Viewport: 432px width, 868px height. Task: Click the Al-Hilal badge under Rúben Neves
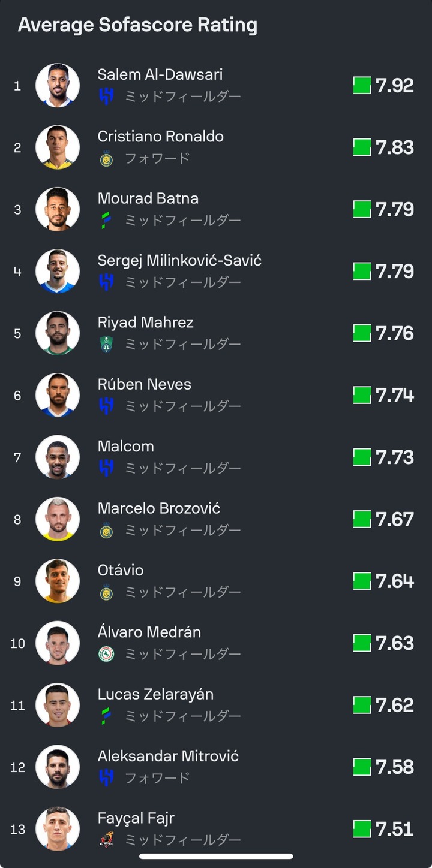click(x=106, y=406)
